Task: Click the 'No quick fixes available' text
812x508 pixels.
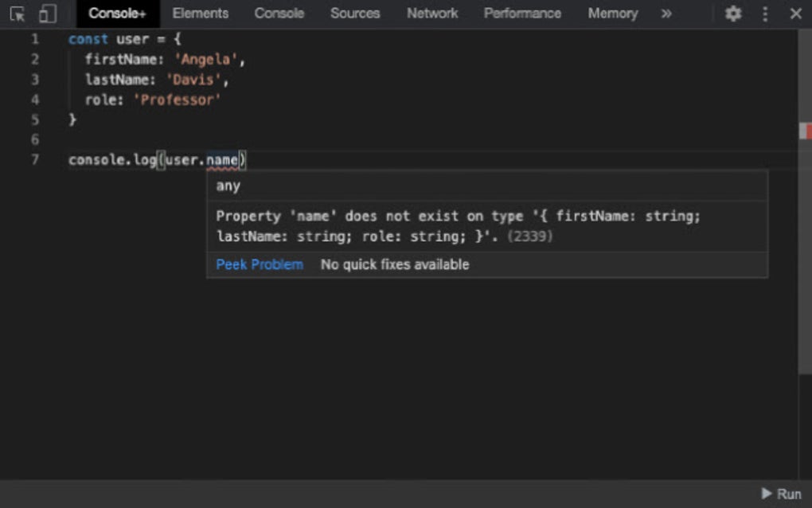Action: pyautogui.click(x=395, y=264)
